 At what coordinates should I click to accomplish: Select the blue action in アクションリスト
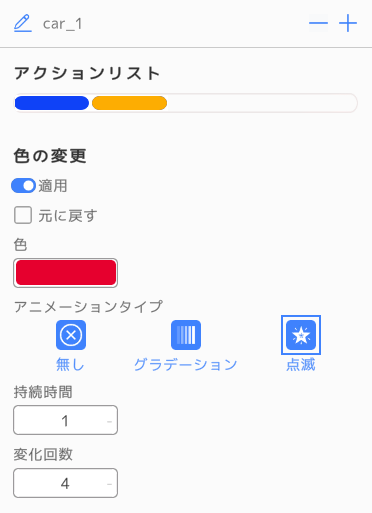coord(52,103)
